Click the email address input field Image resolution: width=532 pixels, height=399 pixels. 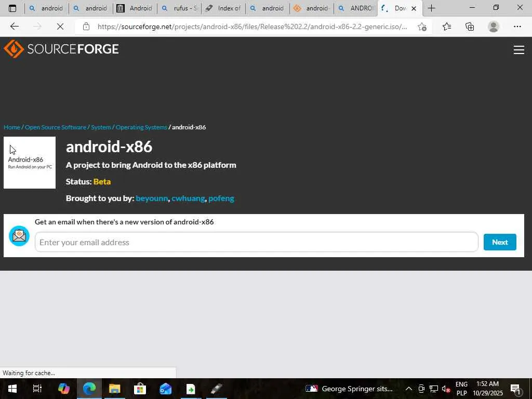point(257,242)
